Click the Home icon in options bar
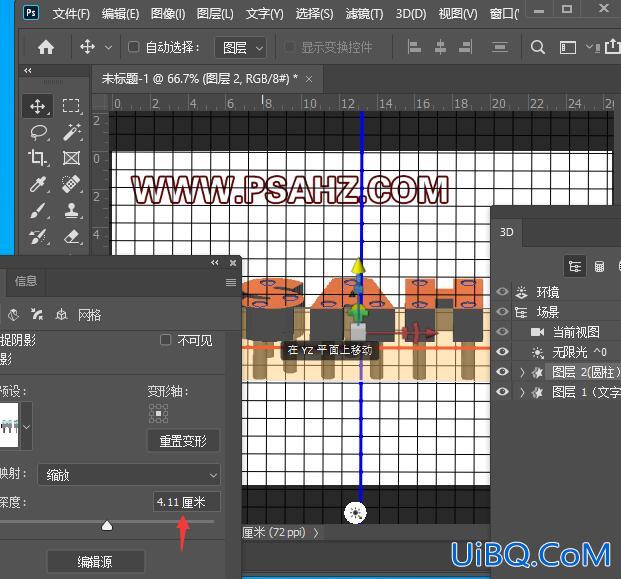This screenshot has width=621, height=579. point(46,48)
